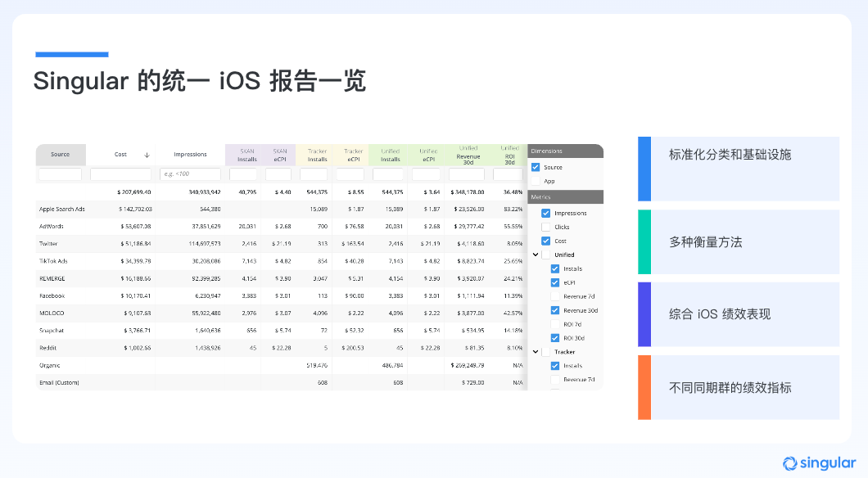Tick the Unified group checkbox
The image size is (868, 478).
pos(546,255)
